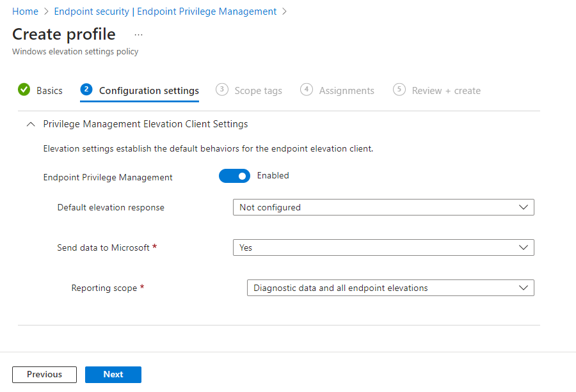Go to the Review + create step

click(x=446, y=90)
